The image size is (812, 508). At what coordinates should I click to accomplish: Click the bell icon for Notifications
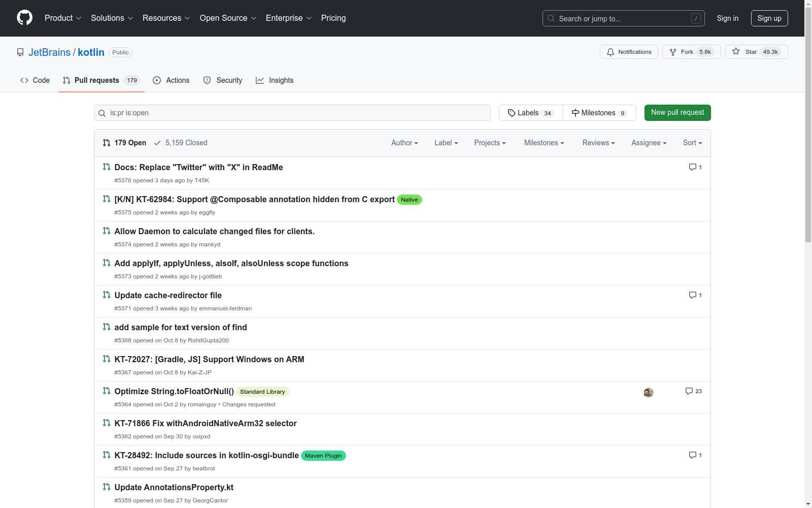(611, 52)
